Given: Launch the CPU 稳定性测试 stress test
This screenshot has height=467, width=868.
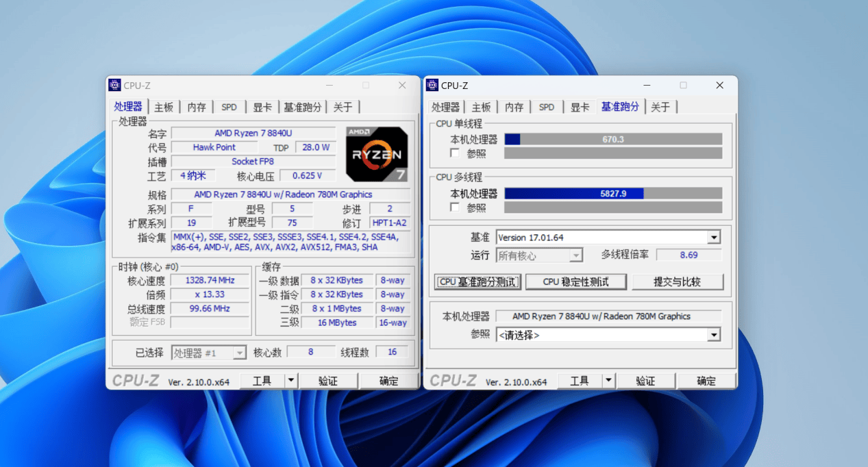Looking at the screenshot, I should click(575, 281).
